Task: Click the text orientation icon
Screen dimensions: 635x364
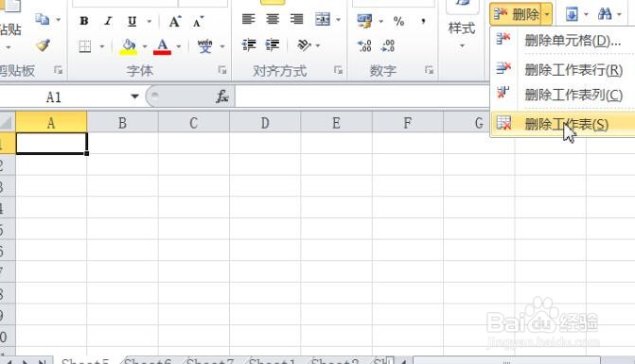Action: point(304,44)
